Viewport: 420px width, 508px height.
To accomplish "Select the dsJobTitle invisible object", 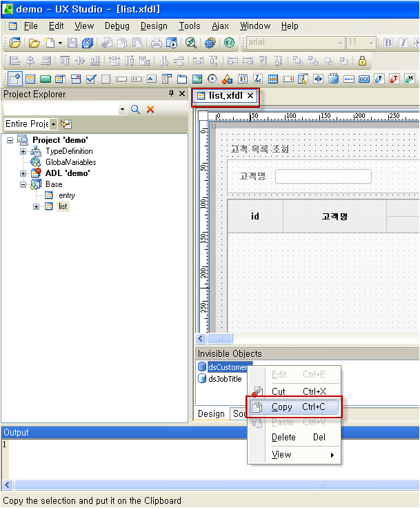I will (225, 378).
